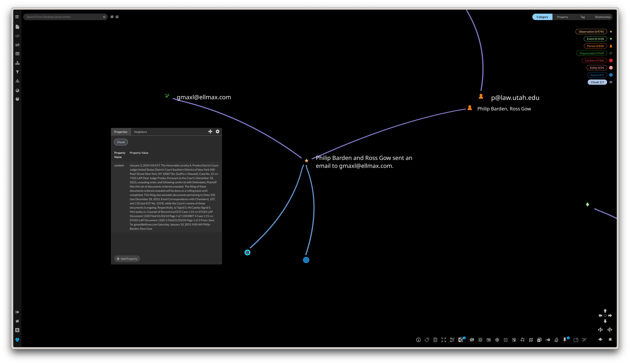
Task: Click the pin icon with badge 2
Action: [565, 340]
